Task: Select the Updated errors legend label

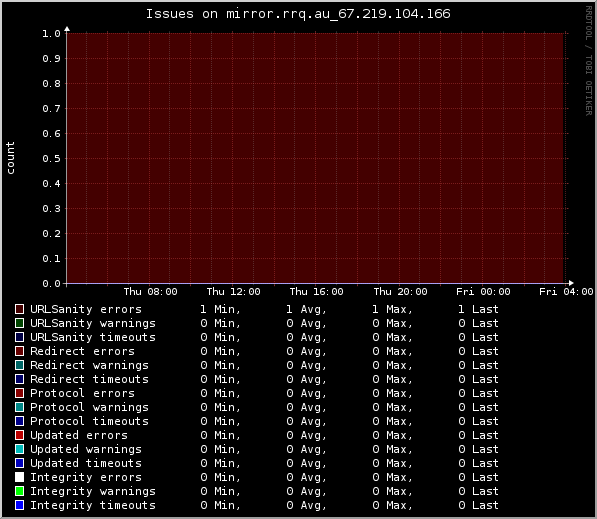Action: pyautogui.click(x=79, y=435)
